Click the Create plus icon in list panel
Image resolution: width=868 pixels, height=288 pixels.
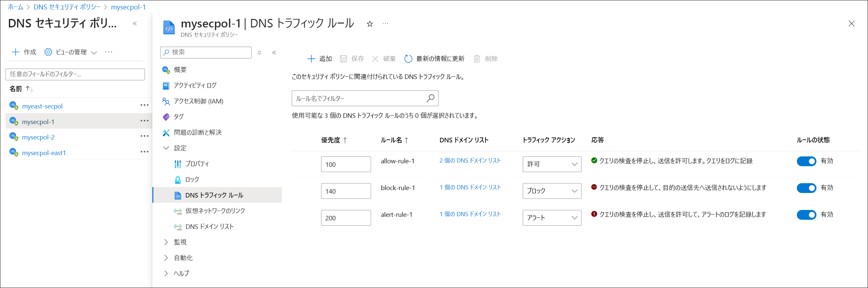point(16,52)
